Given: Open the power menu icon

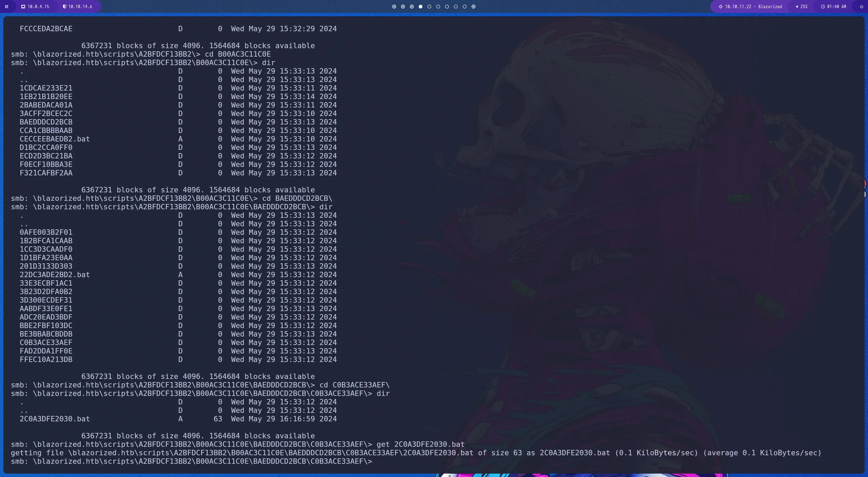Looking at the screenshot, I should click(x=862, y=6).
